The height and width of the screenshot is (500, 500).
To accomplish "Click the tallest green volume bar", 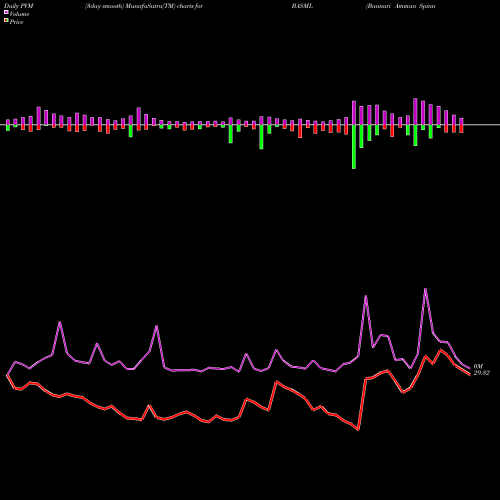I will tap(354, 147).
